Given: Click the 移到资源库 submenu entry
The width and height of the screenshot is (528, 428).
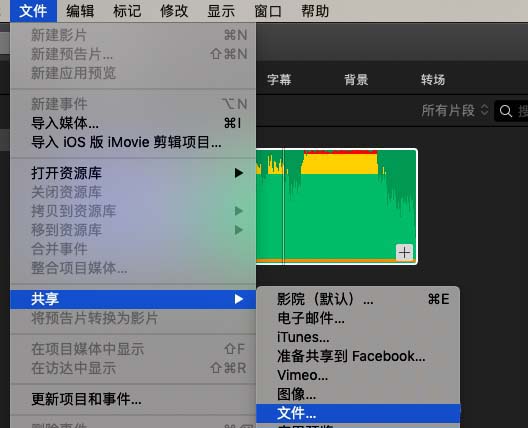Looking at the screenshot, I should pyautogui.click(x=133, y=230).
